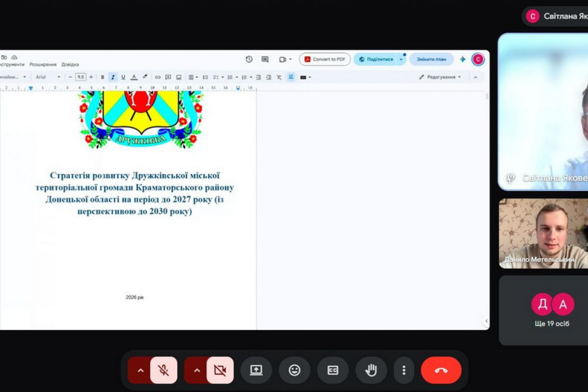Screen dimensions: 588x392
Task: Expand camera video settings arrow
Action: pos(197,370)
